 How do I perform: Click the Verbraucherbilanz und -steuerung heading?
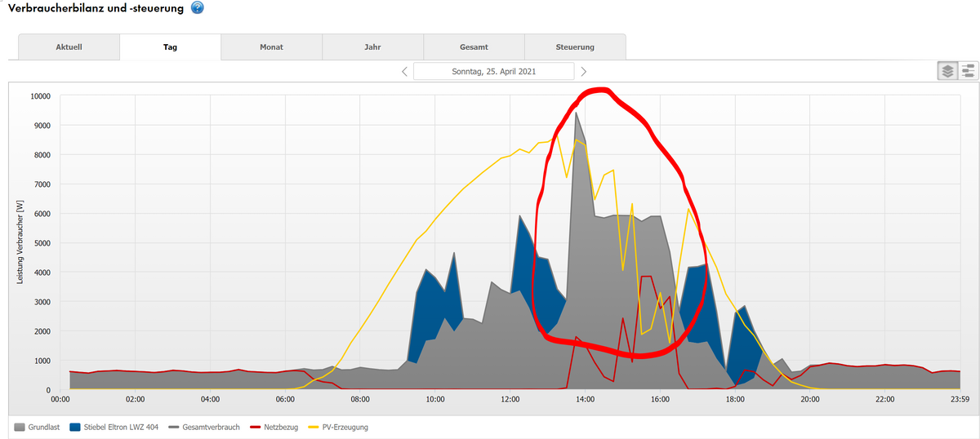tap(95, 8)
